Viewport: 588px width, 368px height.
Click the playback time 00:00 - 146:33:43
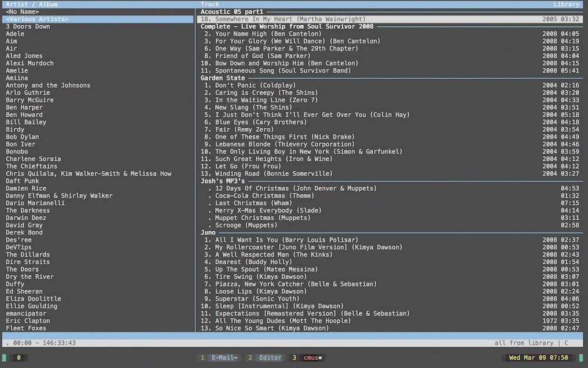44,343
